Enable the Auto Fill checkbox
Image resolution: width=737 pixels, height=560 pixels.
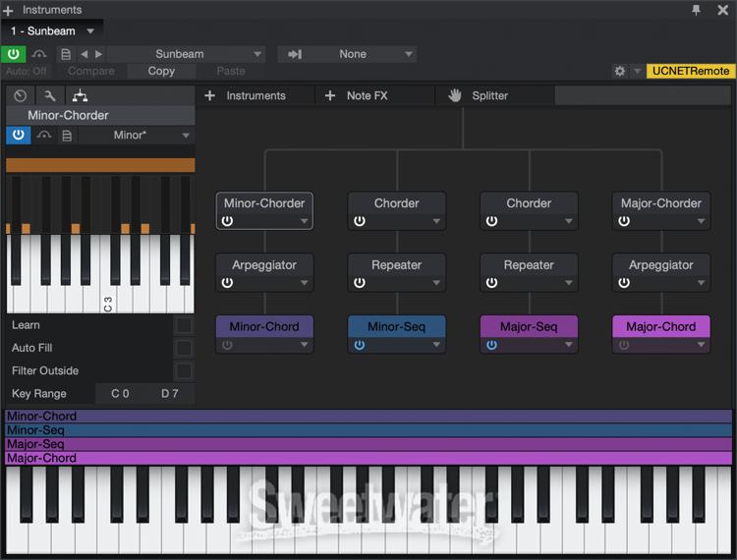[x=184, y=348]
